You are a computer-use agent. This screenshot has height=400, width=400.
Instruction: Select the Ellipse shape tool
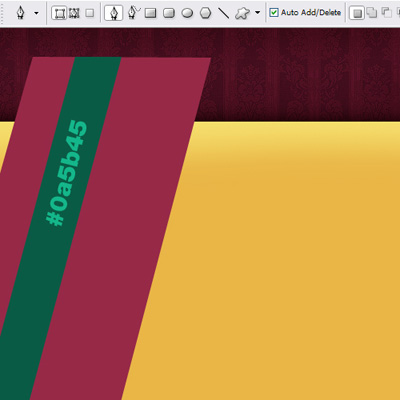click(187, 13)
